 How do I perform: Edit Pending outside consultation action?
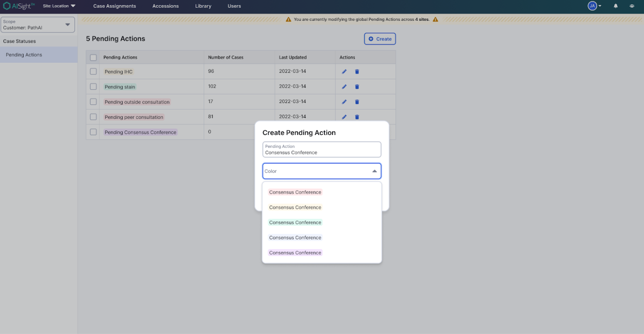(x=344, y=102)
